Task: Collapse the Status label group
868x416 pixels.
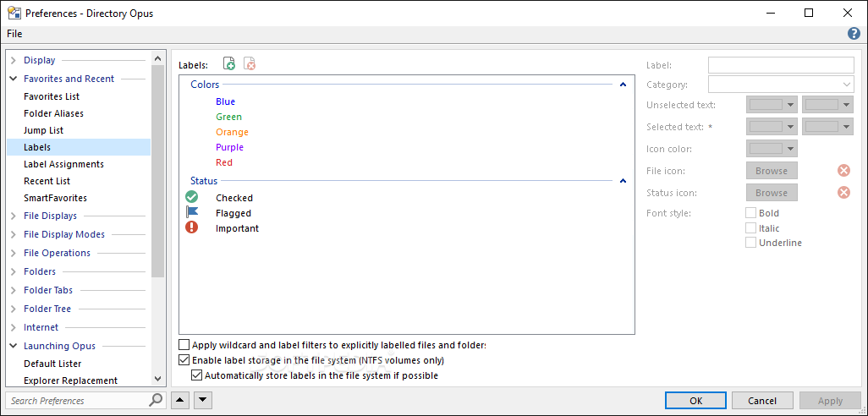Action: [623, 180]
